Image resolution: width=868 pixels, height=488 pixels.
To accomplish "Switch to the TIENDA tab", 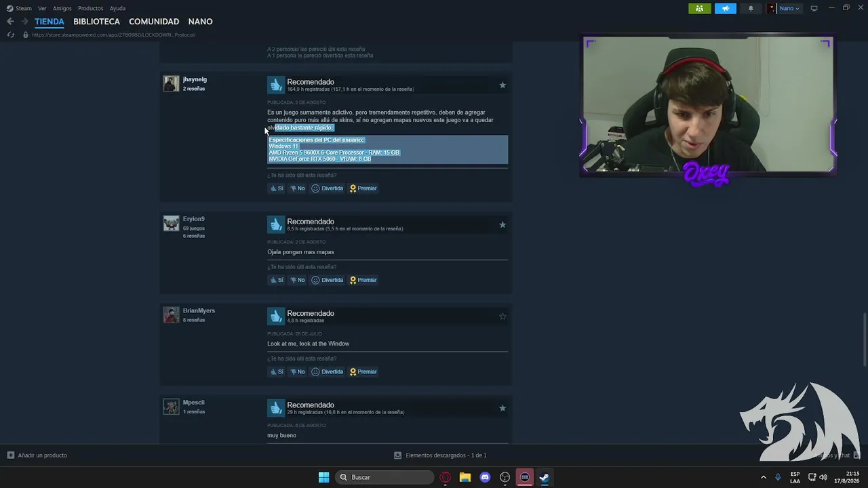I will pos(50,22).
